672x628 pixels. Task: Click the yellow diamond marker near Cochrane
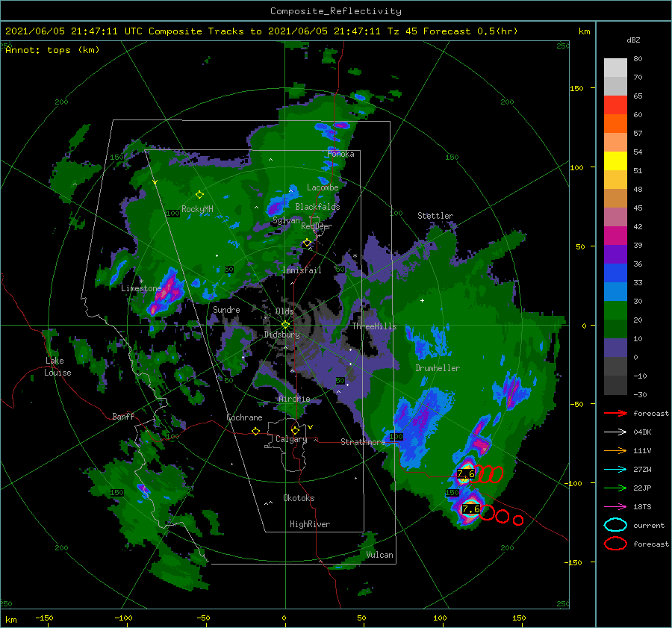(x=255, y=432)
